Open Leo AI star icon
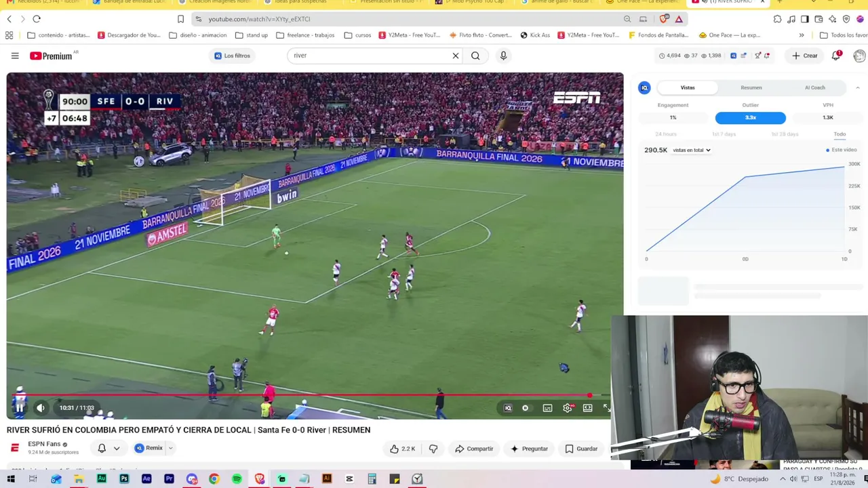Screen dimensions: 868x488 [x=832, y=19]
